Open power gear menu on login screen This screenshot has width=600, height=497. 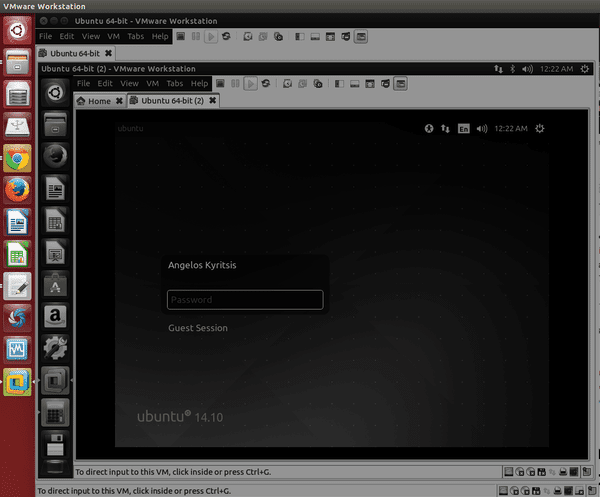point(540,129)
